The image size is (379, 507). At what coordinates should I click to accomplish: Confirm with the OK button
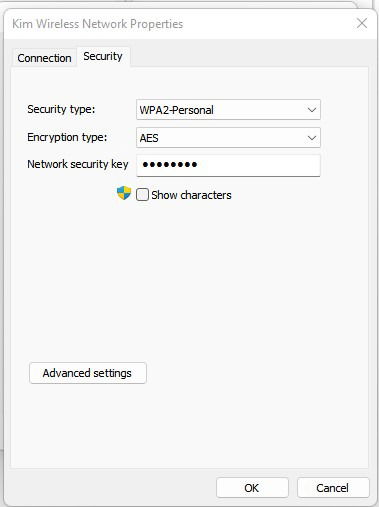[252, 488]
